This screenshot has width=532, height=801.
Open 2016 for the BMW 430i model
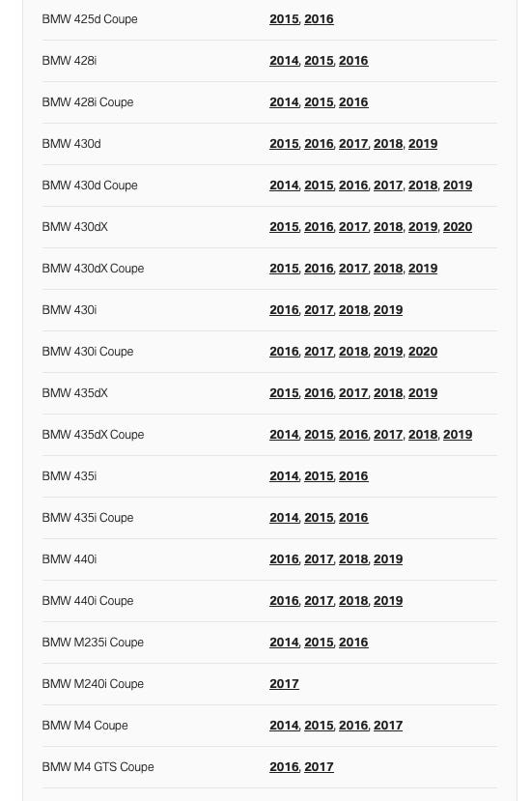[x=284, y=309]
